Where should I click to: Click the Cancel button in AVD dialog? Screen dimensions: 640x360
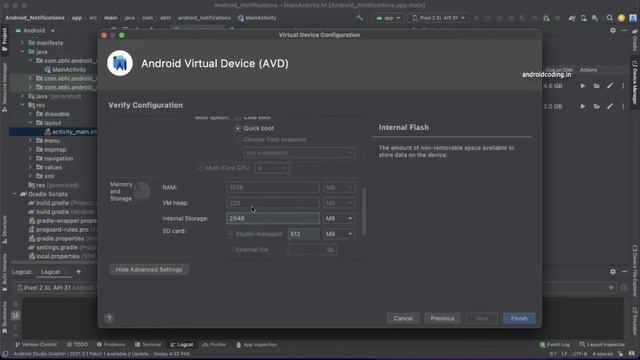click(403, 318)
